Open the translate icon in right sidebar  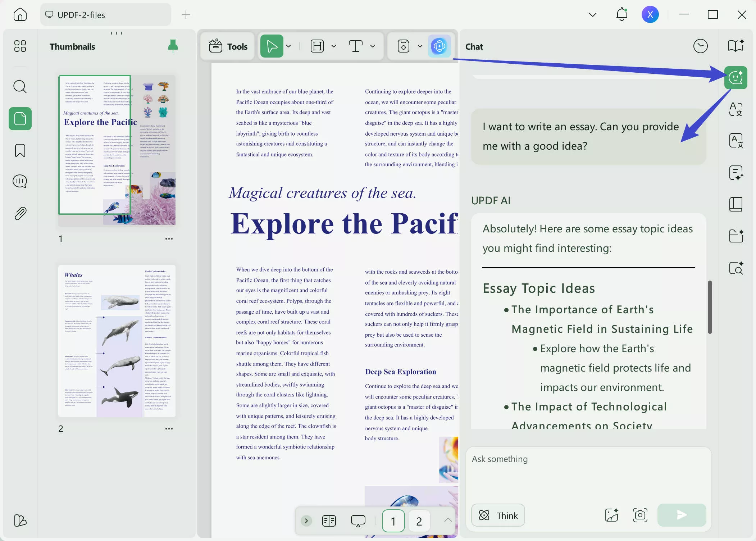tap(735, 109)
